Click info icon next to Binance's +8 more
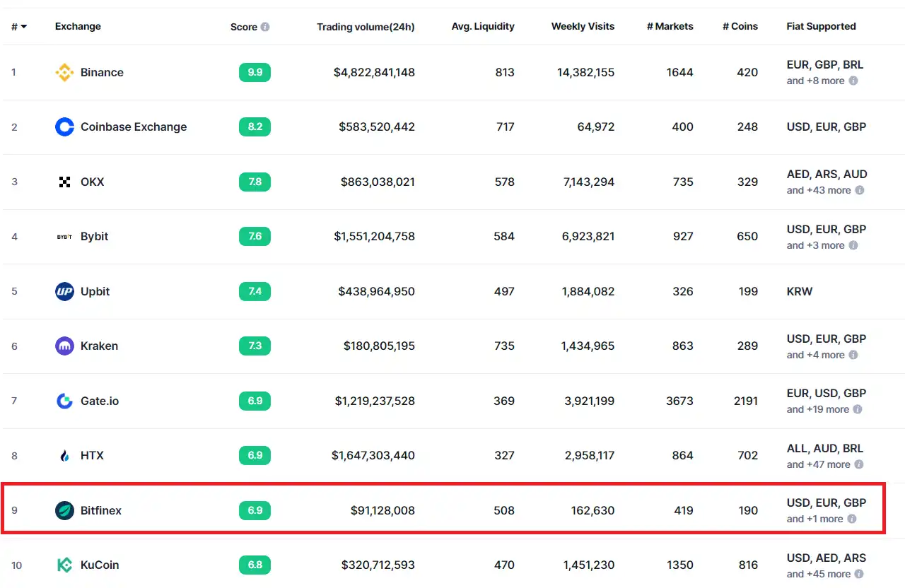This screenshot has height=588, width=905. [853, 81]
